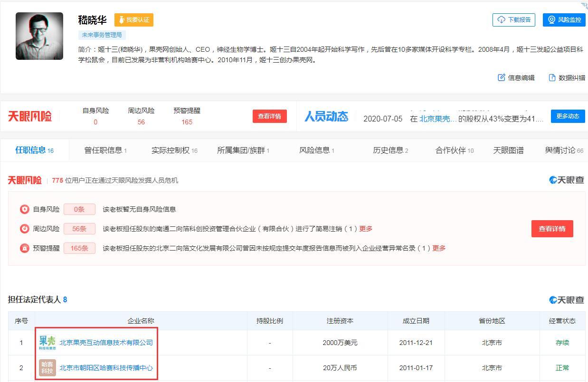The width and height of the screenshot is (588, 382).
Task: Click the 2000万美元 cell
Action: point(340,343)
